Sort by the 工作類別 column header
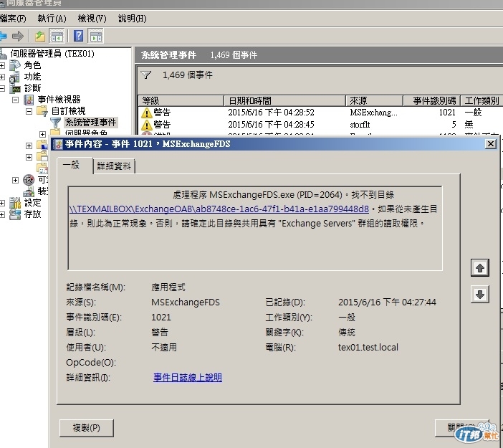 point(482,101)
